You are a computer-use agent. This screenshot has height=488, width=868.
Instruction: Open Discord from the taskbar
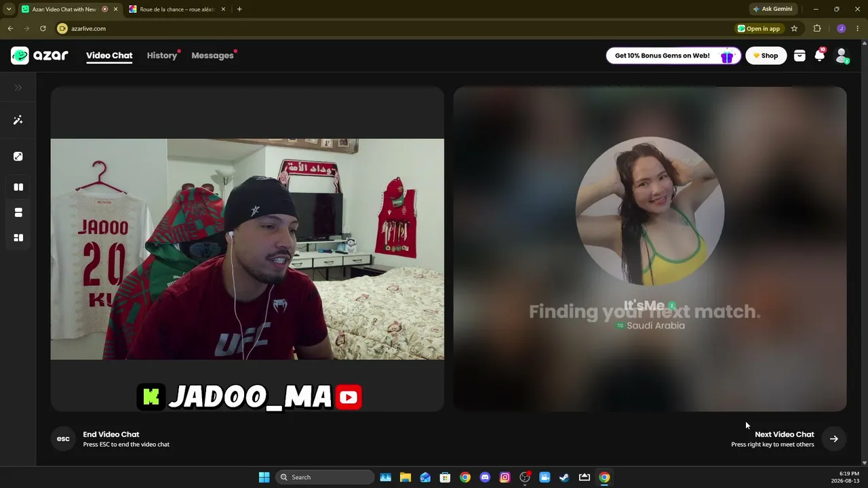coord(485,477)
